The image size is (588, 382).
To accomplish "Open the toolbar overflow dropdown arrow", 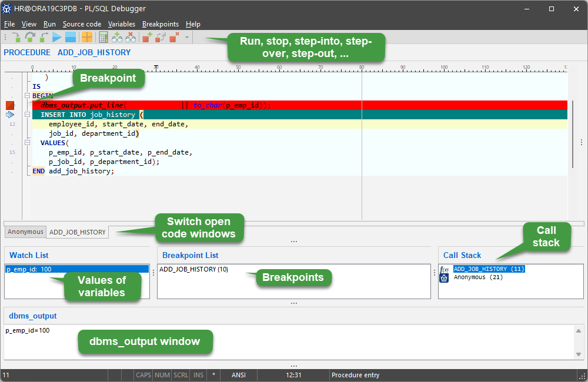I will coord(186,37).
